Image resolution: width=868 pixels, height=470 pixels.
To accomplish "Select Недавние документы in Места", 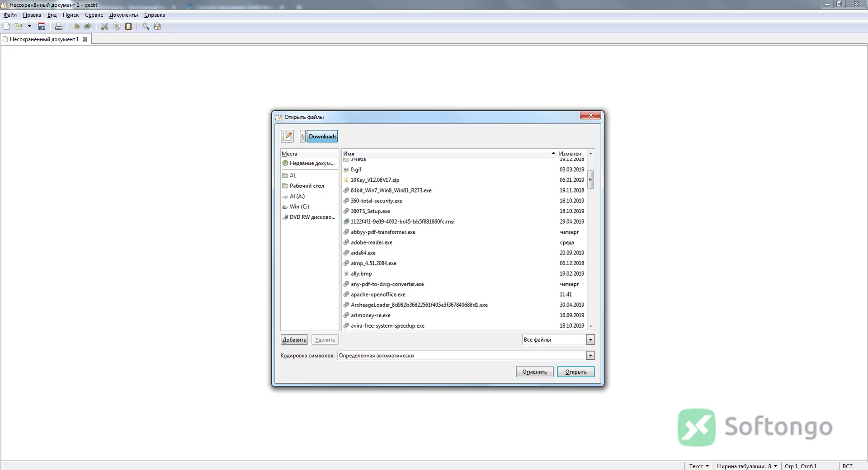I will [309, 163].
